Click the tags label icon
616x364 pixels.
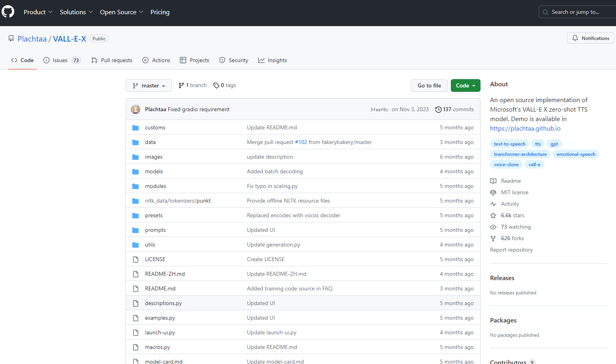click(x=216, y=85)
